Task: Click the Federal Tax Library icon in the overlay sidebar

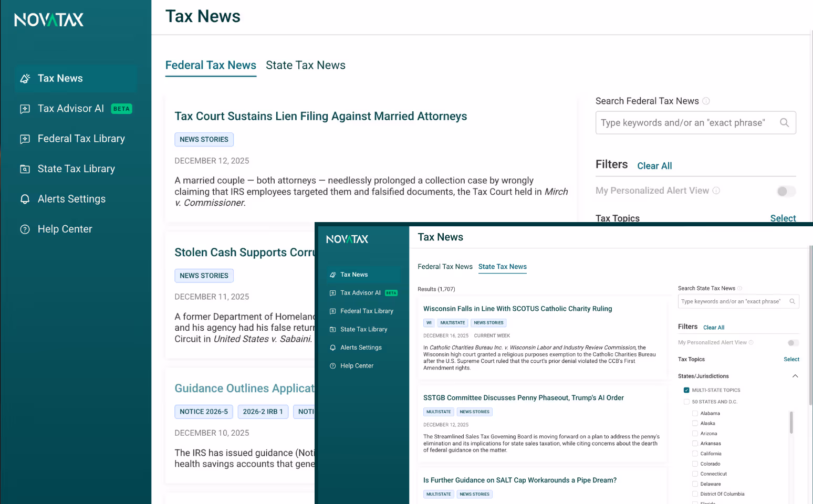Action: pos(332,311)
